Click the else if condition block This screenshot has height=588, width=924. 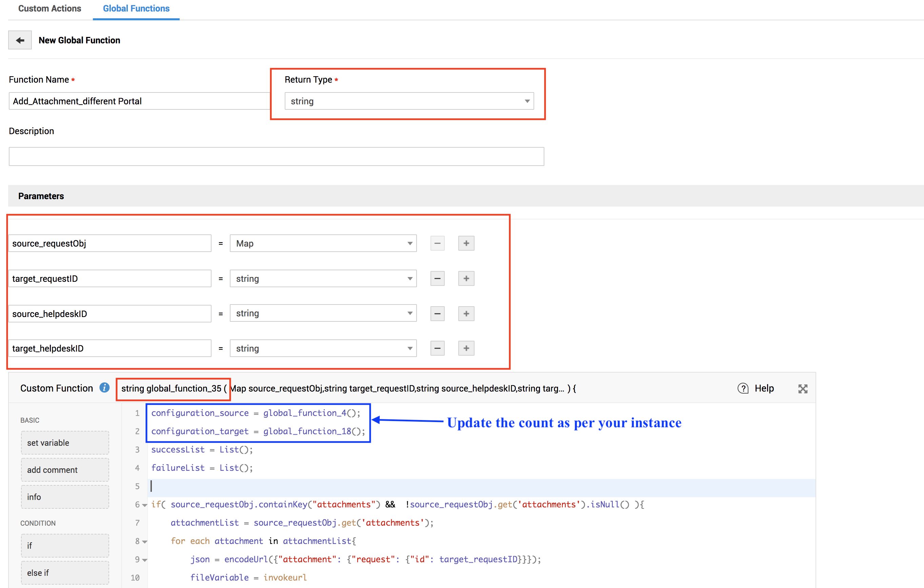[x=65, y=572]
